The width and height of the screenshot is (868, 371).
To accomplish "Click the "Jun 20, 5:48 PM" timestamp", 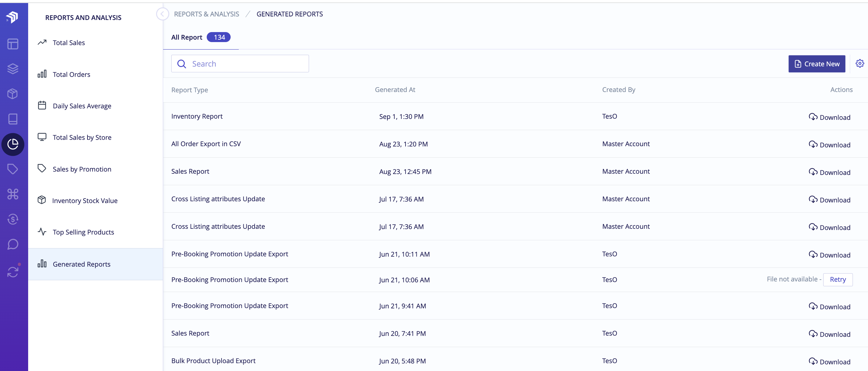I will tap(402, 361).
